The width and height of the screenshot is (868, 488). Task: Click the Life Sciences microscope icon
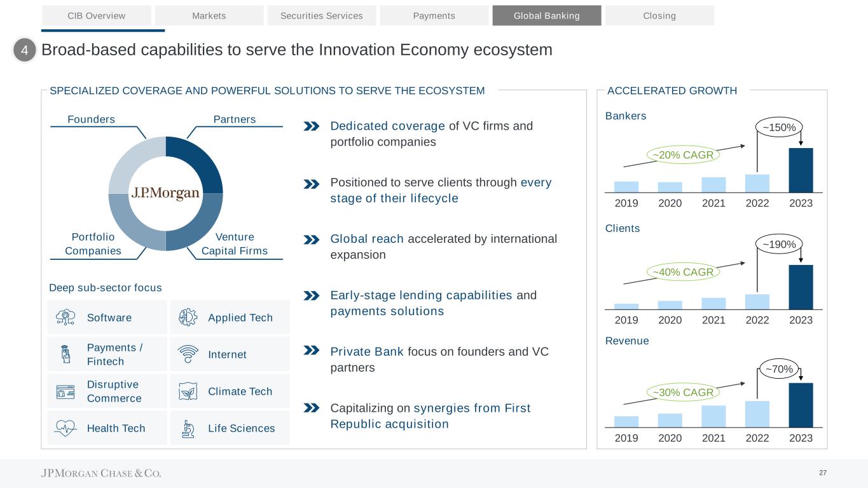[x=188, y=428]
